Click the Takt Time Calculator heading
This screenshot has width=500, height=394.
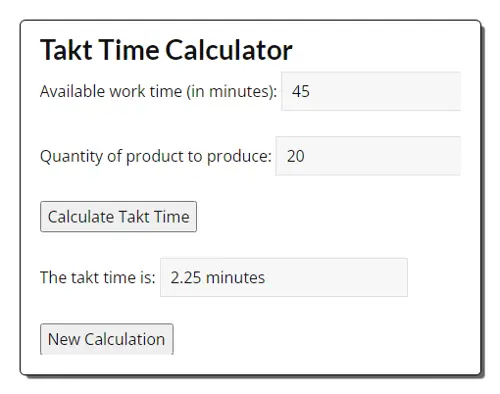(x=166, y=50)
